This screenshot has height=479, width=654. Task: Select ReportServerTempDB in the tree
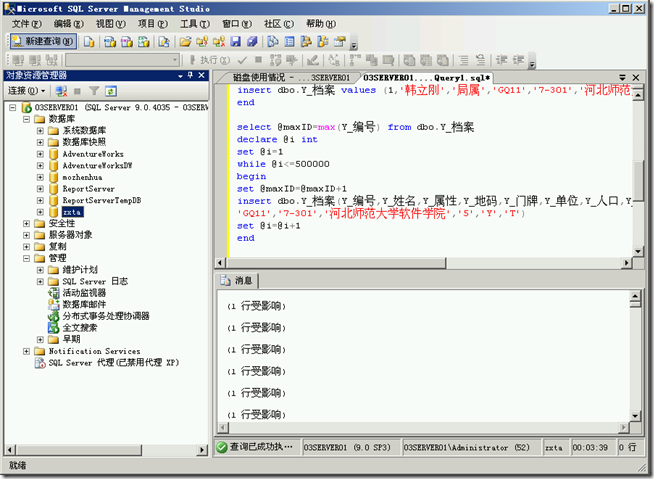point(101,200)
